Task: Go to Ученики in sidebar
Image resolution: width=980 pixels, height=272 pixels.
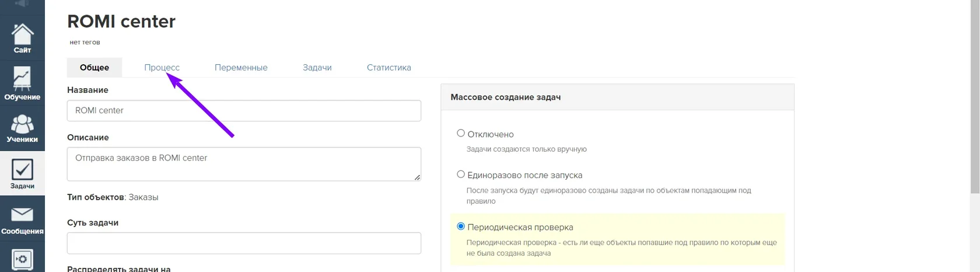Action: pos(22,128)
